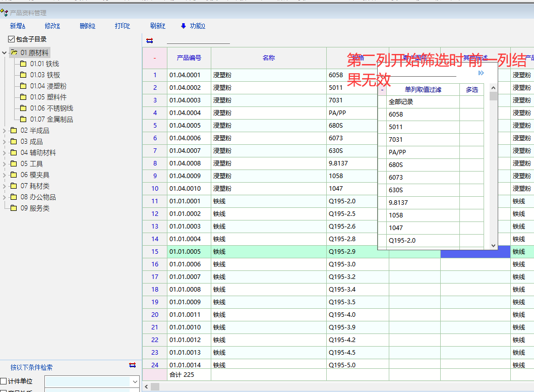
Task: Click the 01.04 浸塑粉 folder icon
Action: pyautogui.click(x=23, y=86)
